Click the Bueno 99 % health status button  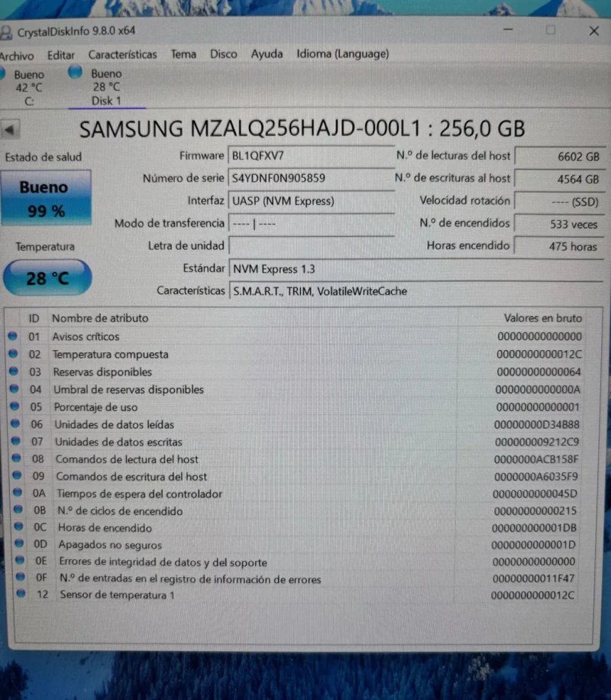(46, 198)
